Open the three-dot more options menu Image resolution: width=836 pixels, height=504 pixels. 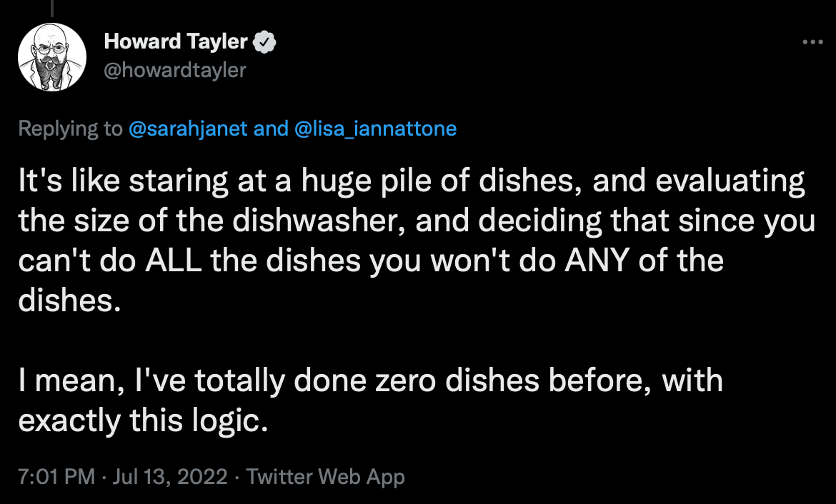[x=813, y=42]
